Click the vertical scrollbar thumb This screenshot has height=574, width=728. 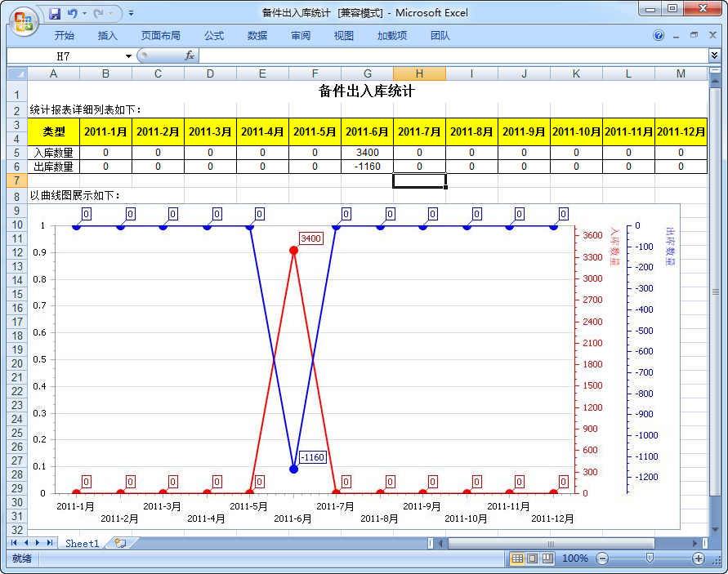click(715, 291)
